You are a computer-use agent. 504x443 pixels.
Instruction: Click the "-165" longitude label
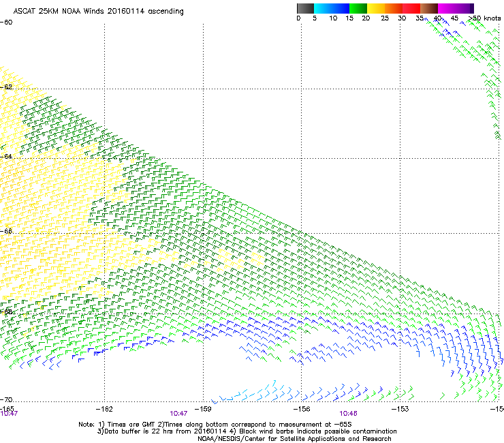(7, 409)
